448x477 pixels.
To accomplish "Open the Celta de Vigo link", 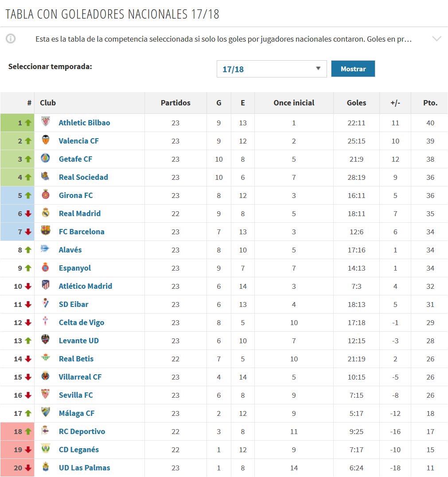I will [82, 322].
